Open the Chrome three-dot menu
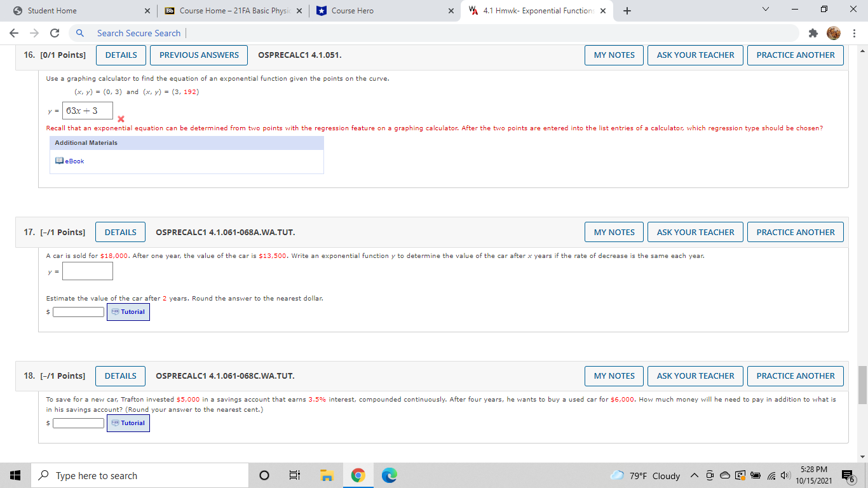868x488 pixels. [855, 33]
